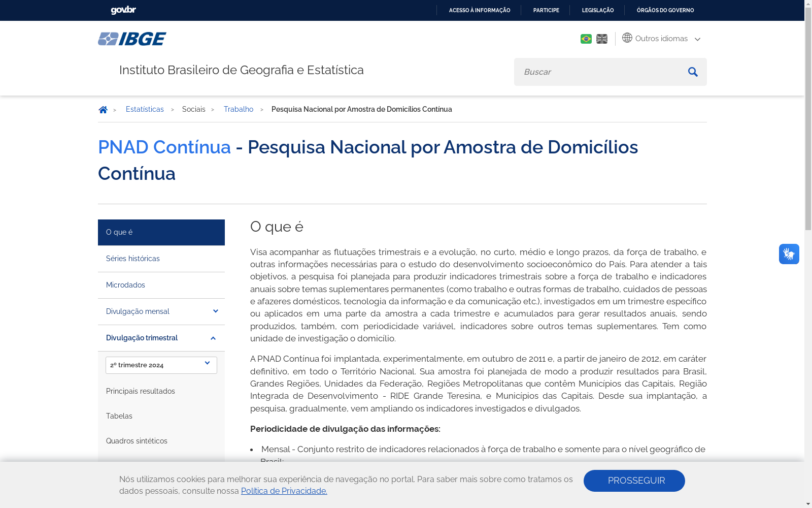This screenshot has width=812, height=508.
Task: Select the O que é sidebar item
Action: pyautogui.click(x=161, y=233)
